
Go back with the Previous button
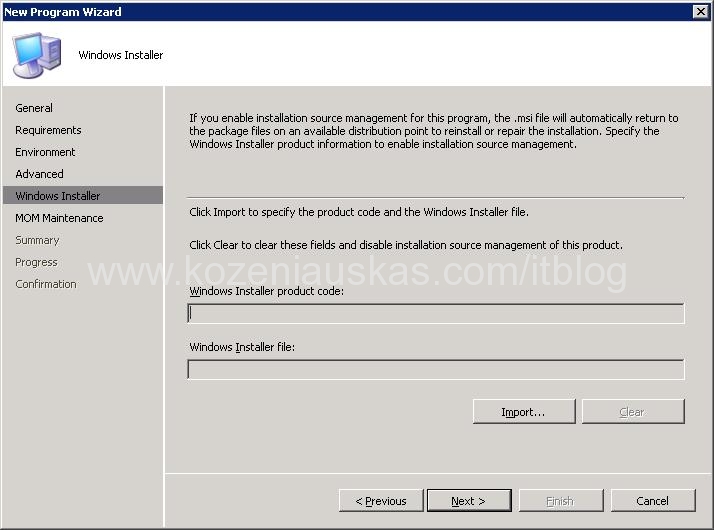point(381,501)
